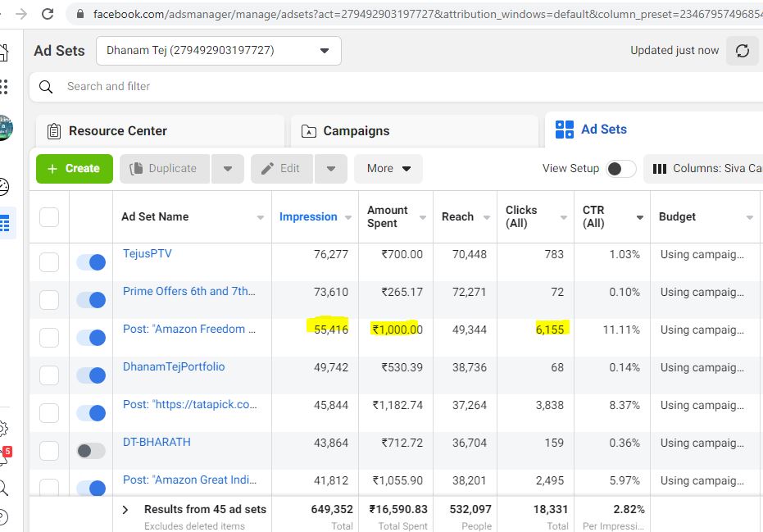The image size is (763, 532).
Task: Switch to the Campaigns tab
Action: pos(415,131)
